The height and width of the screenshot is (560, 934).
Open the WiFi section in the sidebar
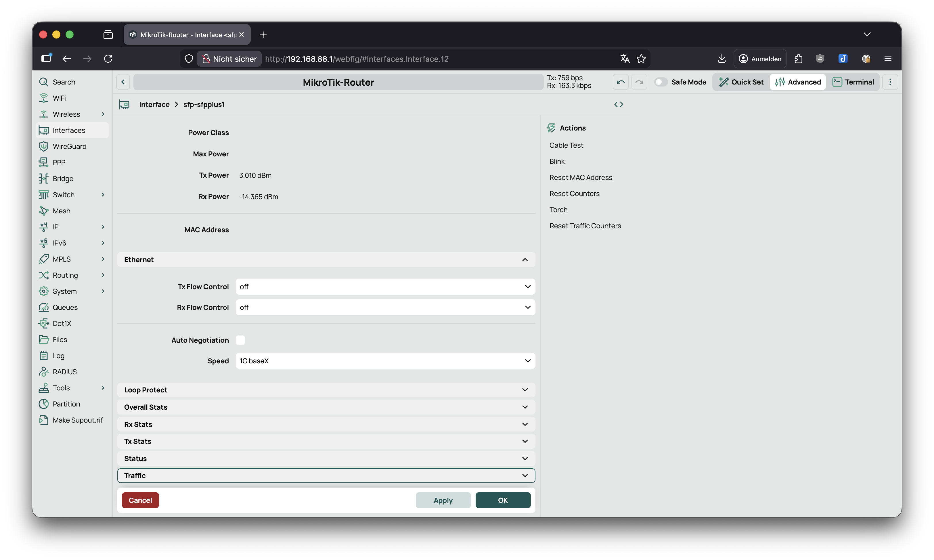[x=72, y=98]
